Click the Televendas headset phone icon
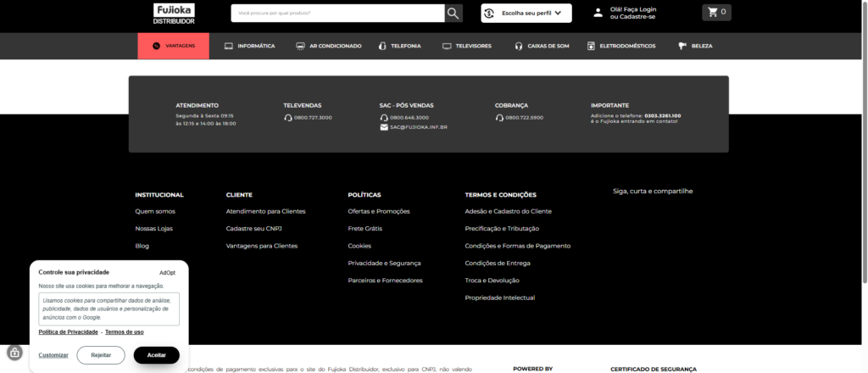Screen dimensions: 868x373 coord(288,118)
